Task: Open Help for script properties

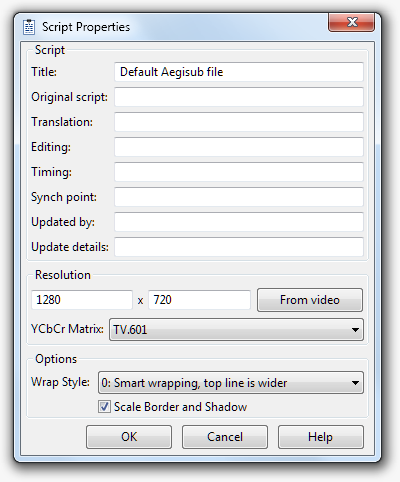Action: coord(321,437)
